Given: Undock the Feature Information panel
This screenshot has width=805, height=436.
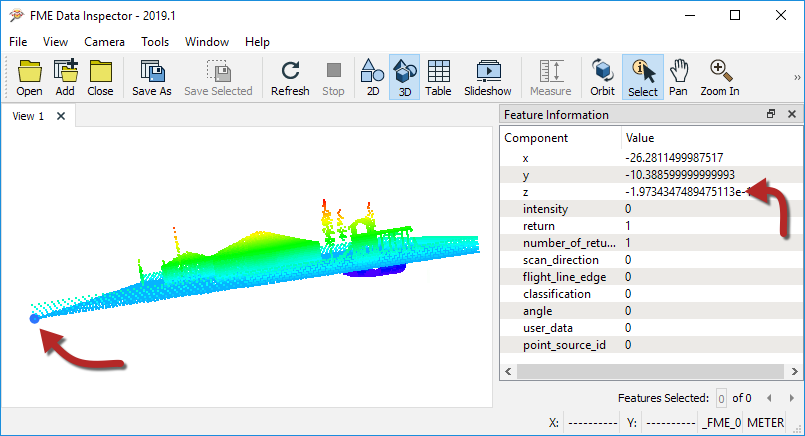Looking at the screenshot, I should pyautogui.click(x=771, y=114).
